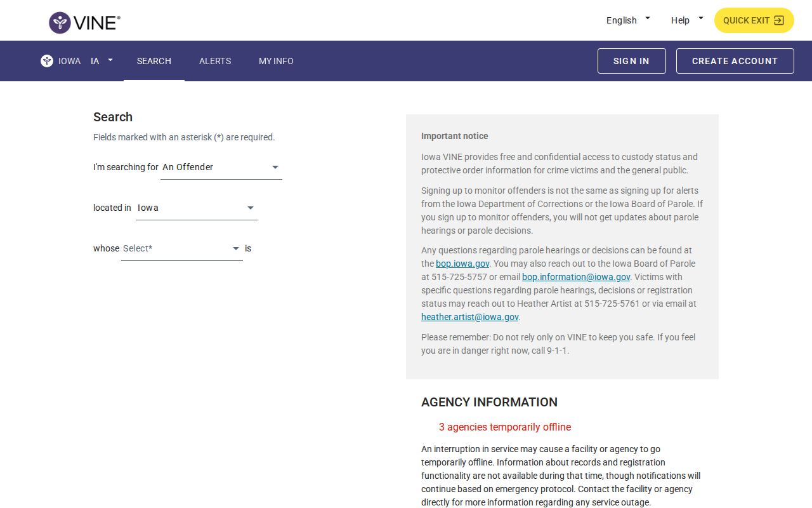The height and width of the screenshot is (508, 812).
Task: Open the 'located in Iowa' dropdown
Action: point(197,208)
